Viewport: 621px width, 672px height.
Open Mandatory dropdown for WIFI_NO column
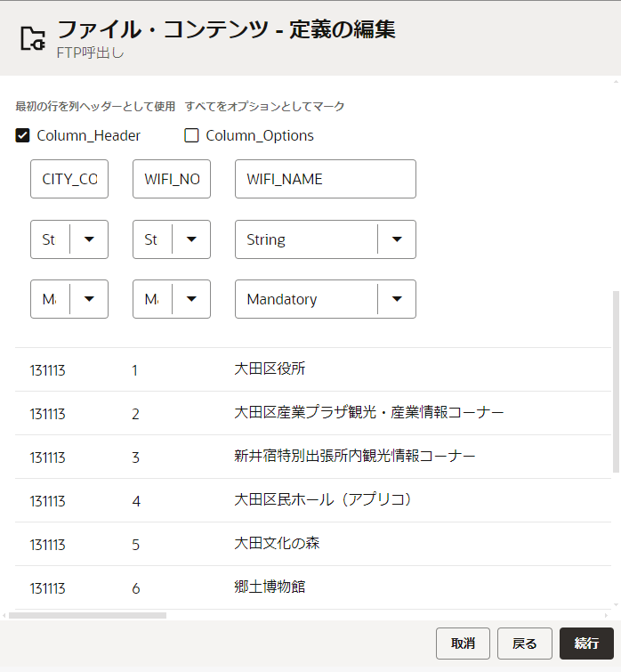191,299
